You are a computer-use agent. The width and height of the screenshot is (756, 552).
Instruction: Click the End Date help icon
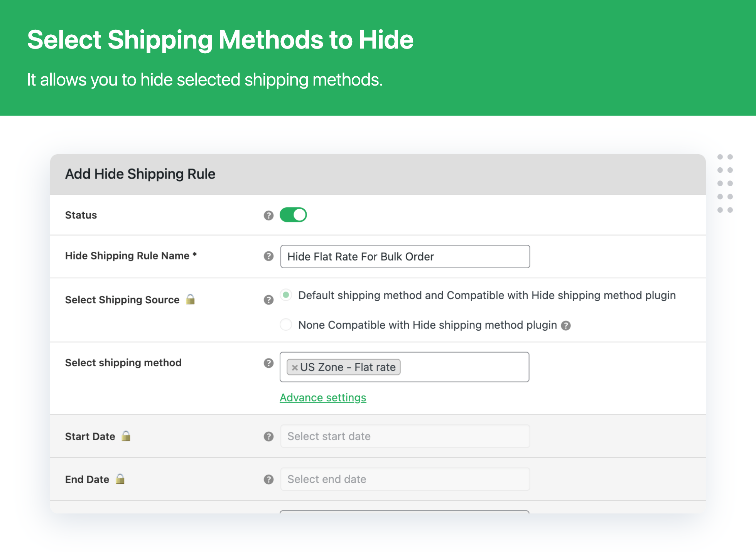tap(268, 480)
